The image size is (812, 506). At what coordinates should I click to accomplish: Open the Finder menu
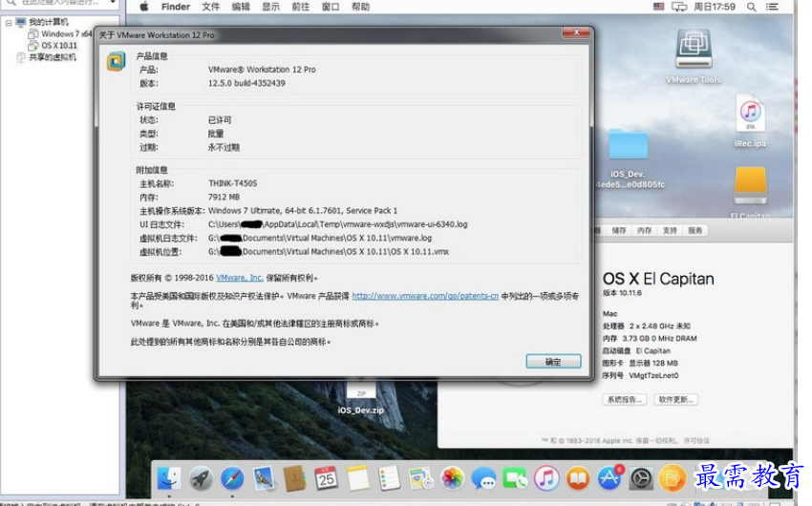[176, 7]
